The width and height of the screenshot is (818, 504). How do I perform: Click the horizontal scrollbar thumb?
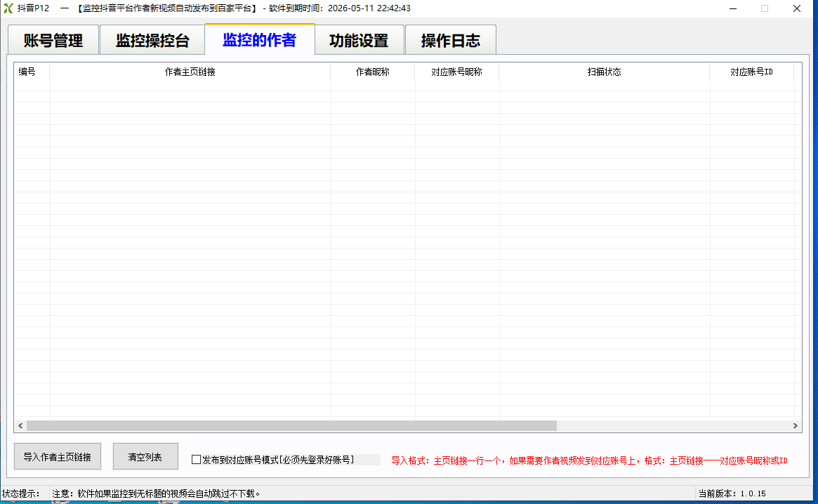(x=291, y=426)
